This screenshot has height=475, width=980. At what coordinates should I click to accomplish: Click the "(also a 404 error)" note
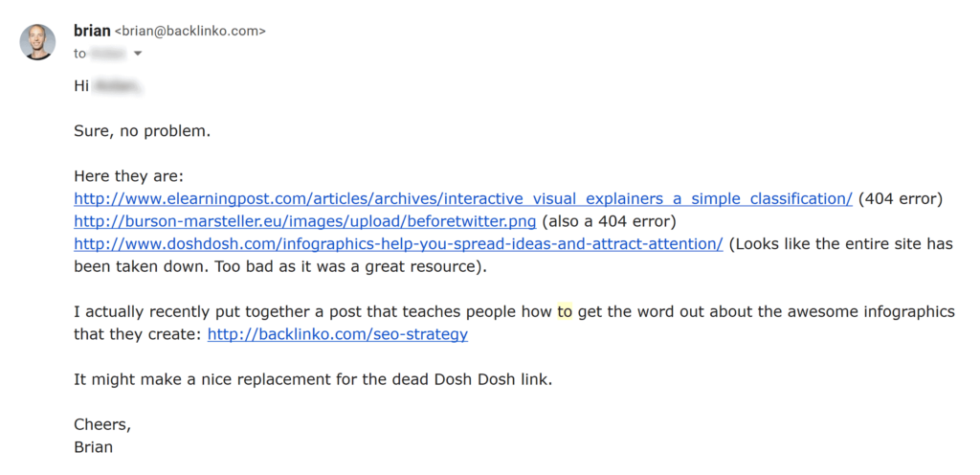click(609, 221)
